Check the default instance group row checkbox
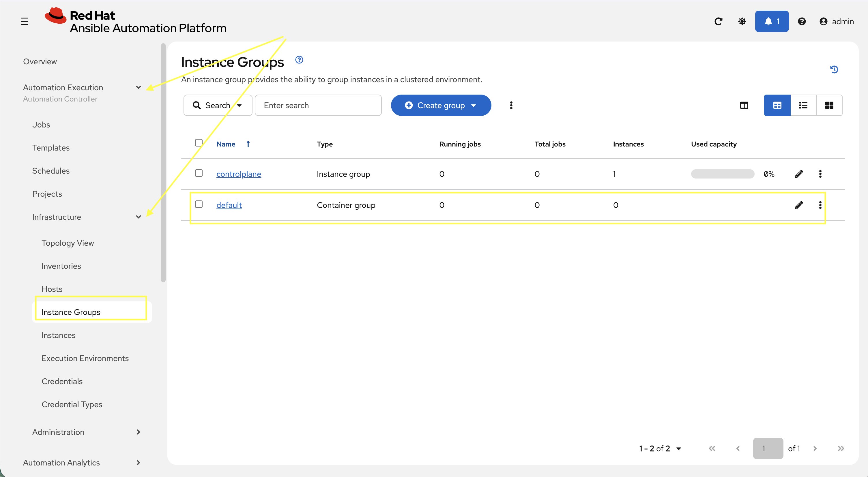The image size is (868, 477). (199, 204)
